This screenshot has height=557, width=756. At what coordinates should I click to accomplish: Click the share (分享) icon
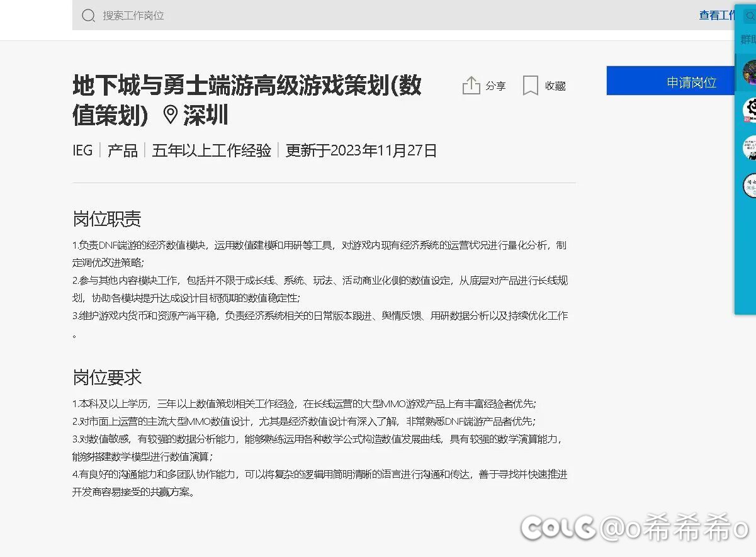[x=471, y=85]
